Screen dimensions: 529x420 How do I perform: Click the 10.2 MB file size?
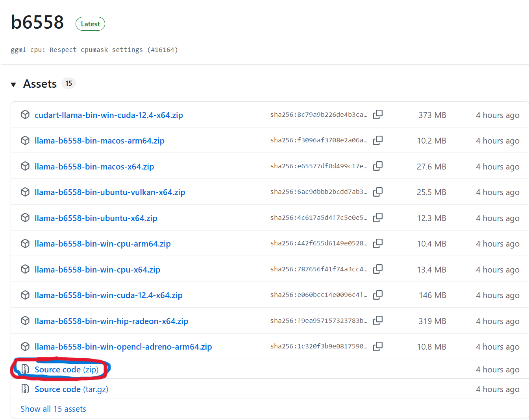tap(431, 141)
